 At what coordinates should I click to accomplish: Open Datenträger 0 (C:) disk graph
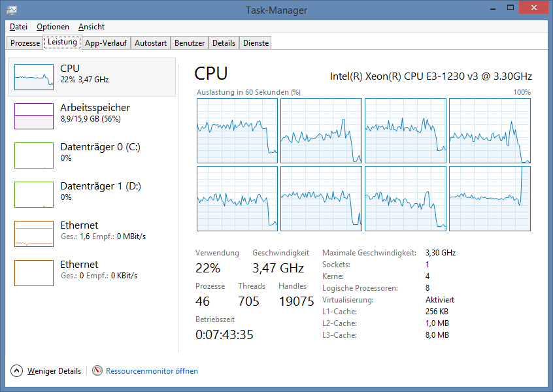pos(34,155)
